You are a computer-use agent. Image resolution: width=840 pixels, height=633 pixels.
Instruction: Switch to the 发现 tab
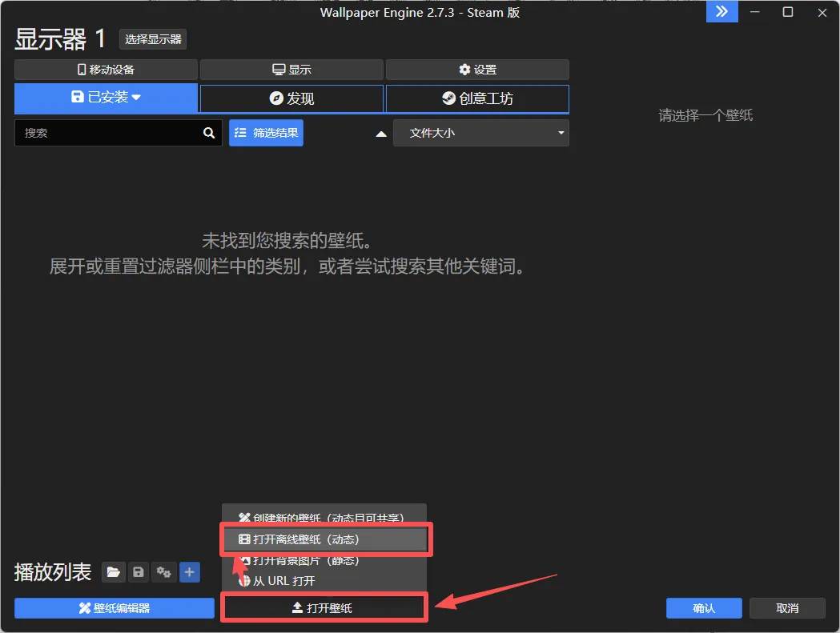(291, 98)
